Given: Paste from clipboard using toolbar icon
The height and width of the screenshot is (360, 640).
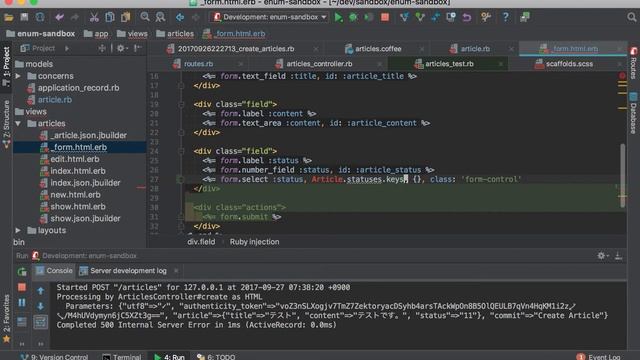Looking at the screenshot, I should (x=126, y=17).
